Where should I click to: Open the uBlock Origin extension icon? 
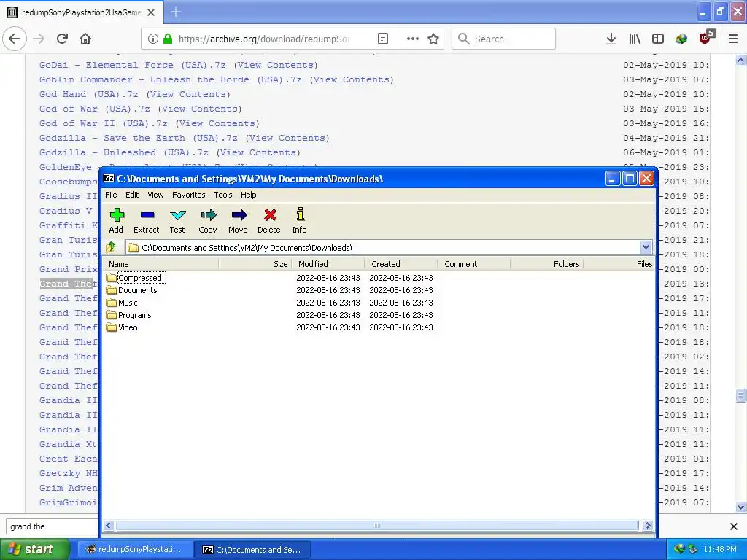pos(705,38)
